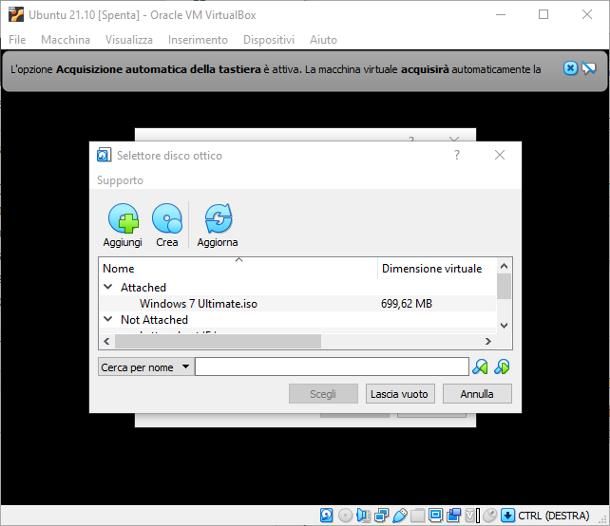Click the mouse integration status icon
The width and height of the screenshot is (610, 526).
(x=490, y=515)
